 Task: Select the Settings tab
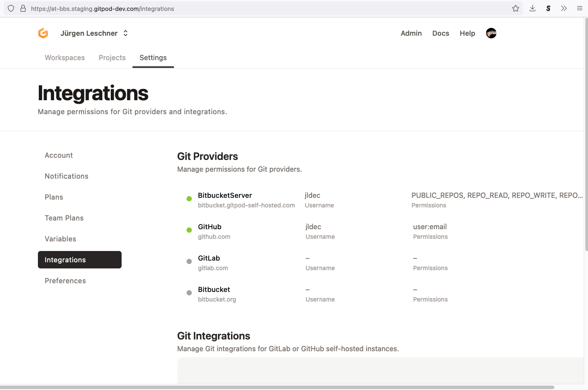point(153,58)
